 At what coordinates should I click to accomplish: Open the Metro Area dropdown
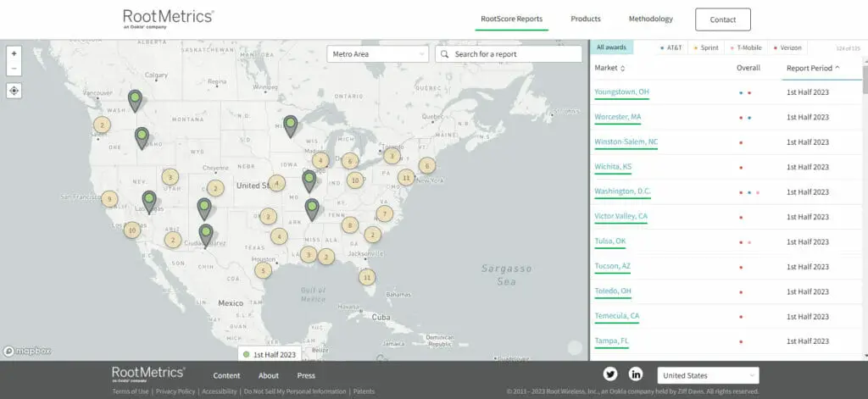click(x=377, y=54)
